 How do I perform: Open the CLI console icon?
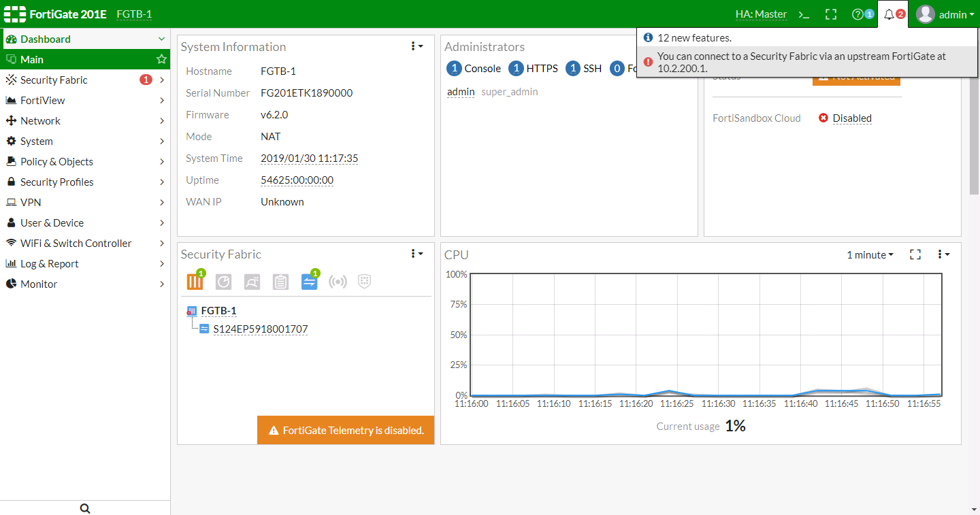804,14
